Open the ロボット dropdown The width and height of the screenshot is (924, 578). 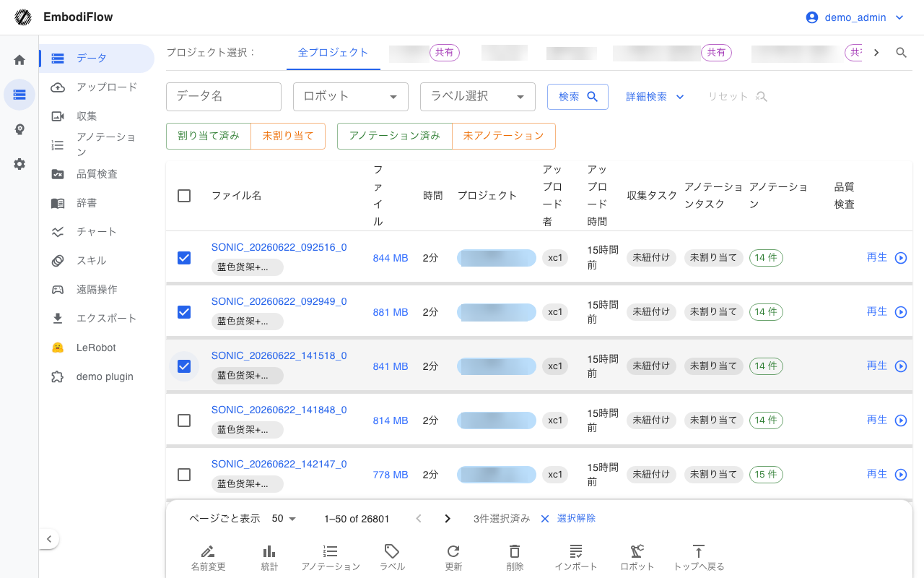351,96
